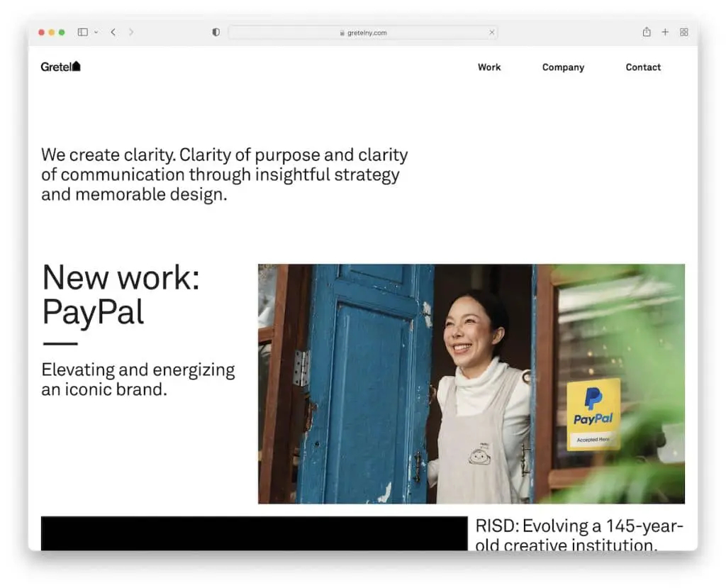Select the text "Elevating and energizing an iconic brand."

[138, 379]
